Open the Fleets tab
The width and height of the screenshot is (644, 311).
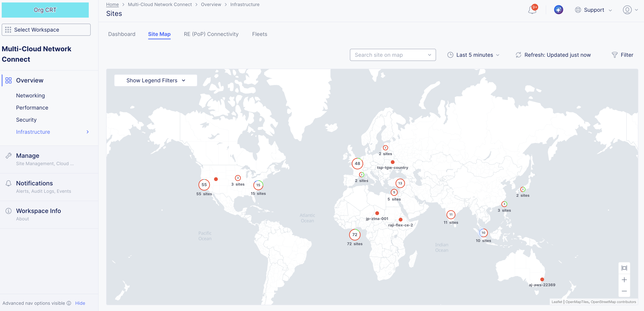[259, 34]
